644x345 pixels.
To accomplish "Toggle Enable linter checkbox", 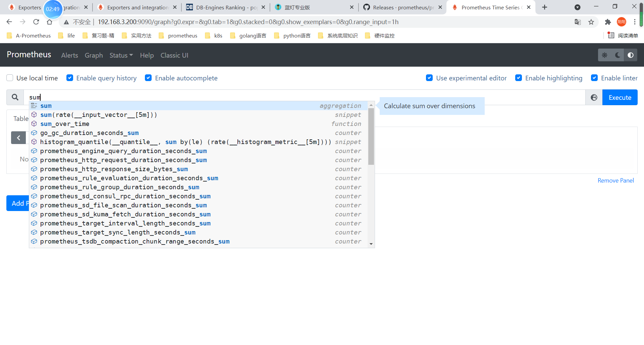I will tap(594, 78).
